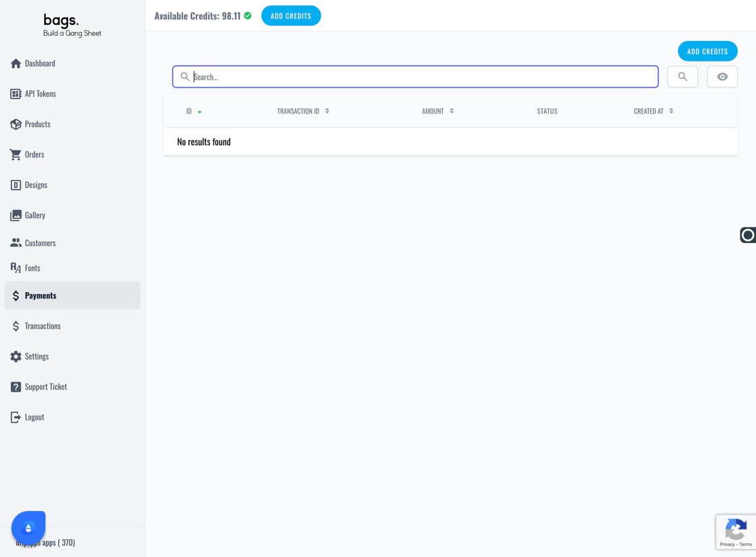Screen dimensions: 756x557
Task: Toggle column visibility with the eye button
Action: coord(722,77)
